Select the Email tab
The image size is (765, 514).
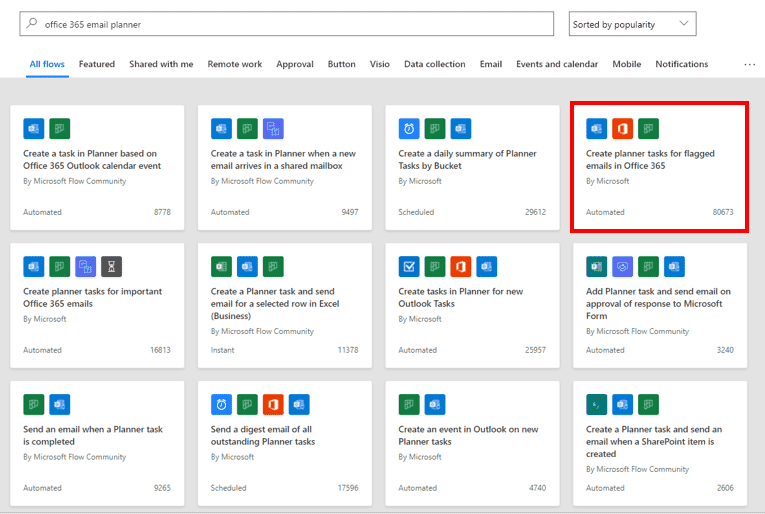pos(491,64)
